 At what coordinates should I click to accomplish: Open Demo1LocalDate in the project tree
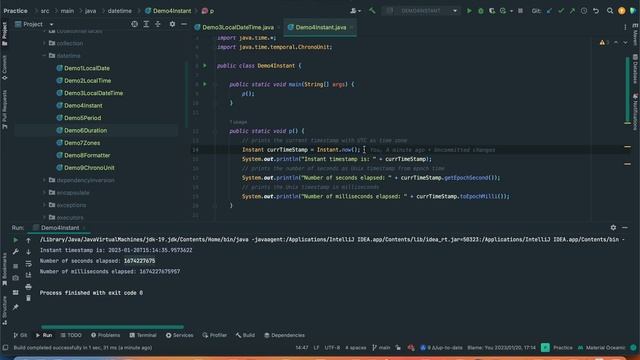(x=87, y=68)
